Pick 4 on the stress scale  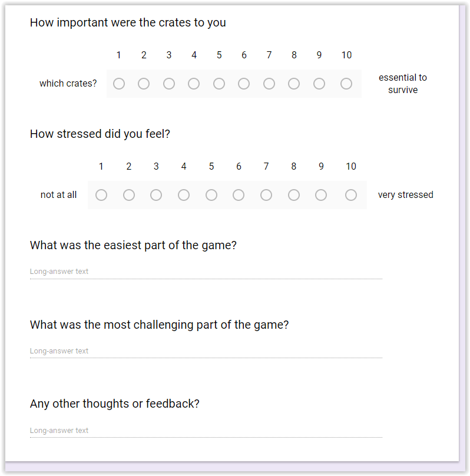tap(184, 195)
